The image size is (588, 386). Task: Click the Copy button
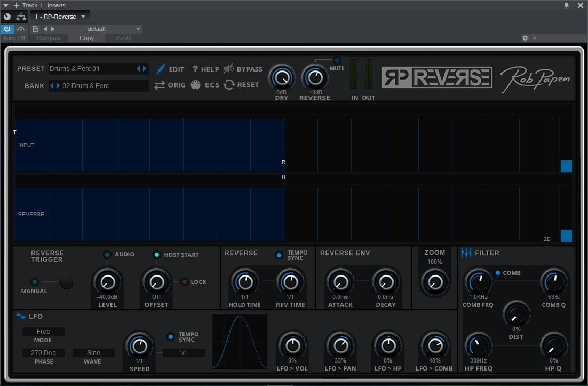(86, 38)
